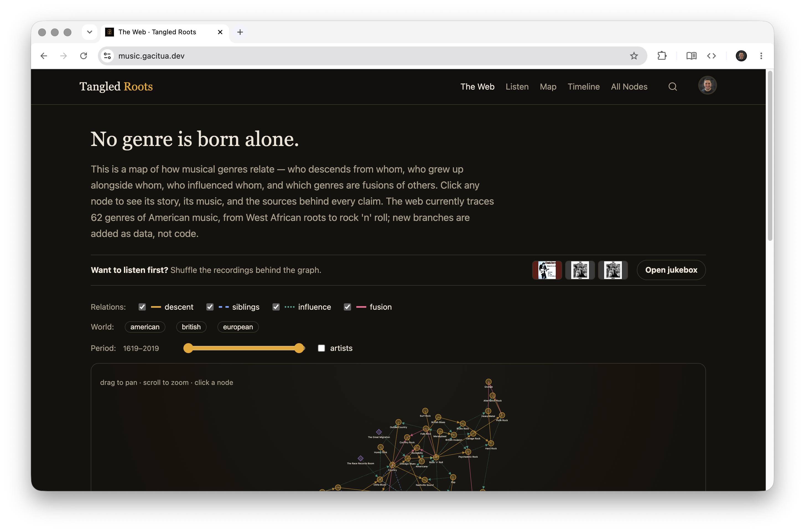Viewport: 805px width, 532px height.
Task: Open the Timeline navigation item
Action: (583, 87)
